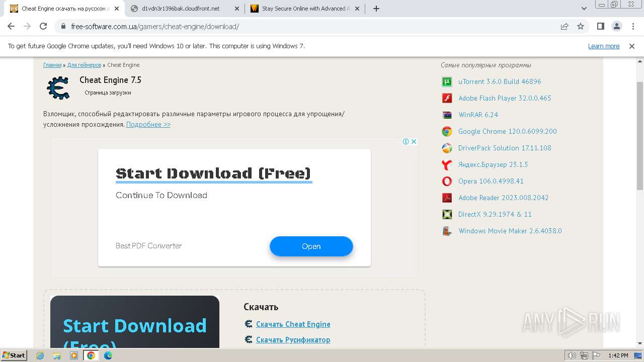This screenshot has width=644, height=362.
Task: Click the DriverPack Solution icon
Action: click(447, 148)
